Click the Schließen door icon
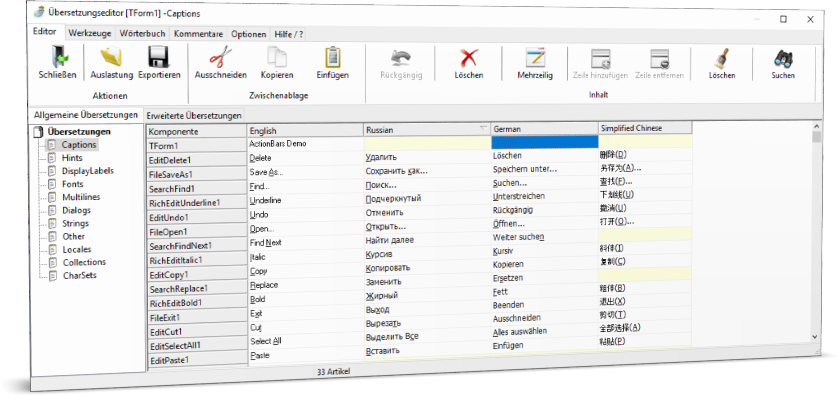Image resolution: width=840 pixels, height=395 pixels. 57,57
